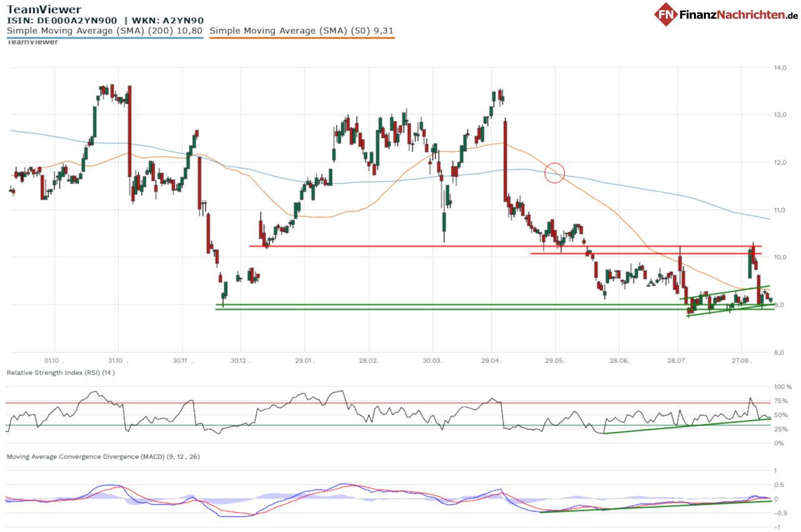The image size is (801, 532).
Task: Click the MACD (9, 12, 26) indicator label
Action: (103, 457)
